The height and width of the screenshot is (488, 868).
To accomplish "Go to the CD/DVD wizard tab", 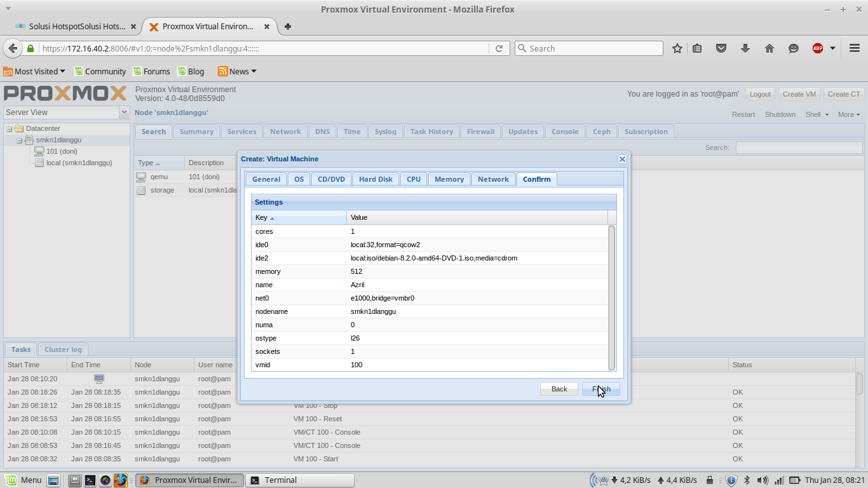I will [x=331, y=179].
